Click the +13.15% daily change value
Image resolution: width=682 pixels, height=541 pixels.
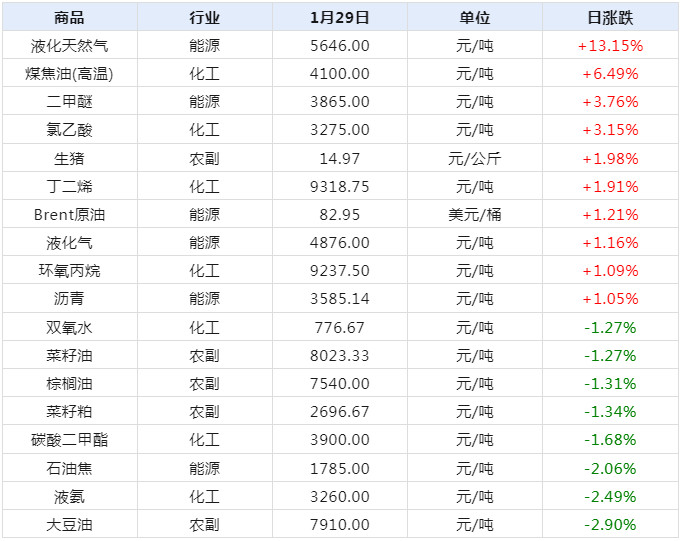coord(609,45)
